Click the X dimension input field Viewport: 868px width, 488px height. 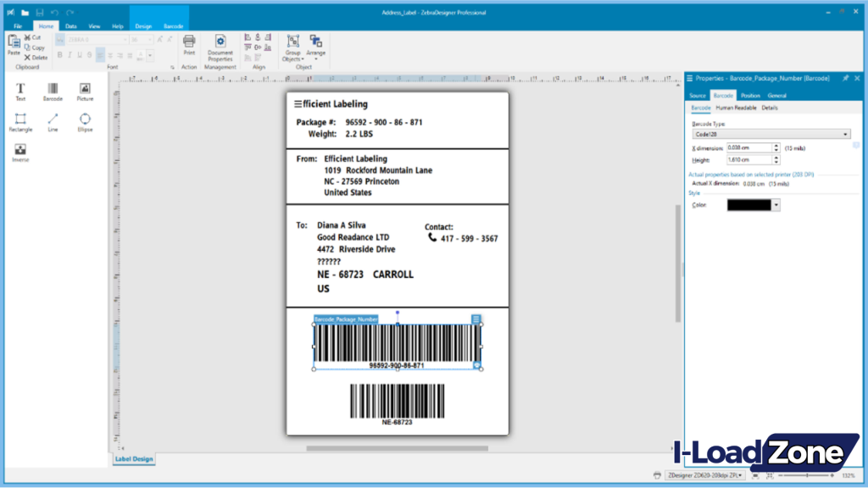click(749, 147)
